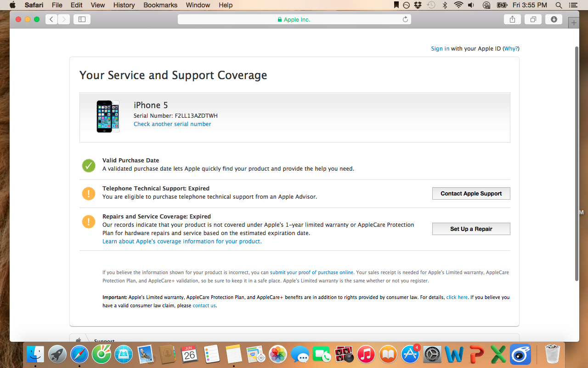Open the Safari menu
This screenshot has height=368, width=588.
34,5
